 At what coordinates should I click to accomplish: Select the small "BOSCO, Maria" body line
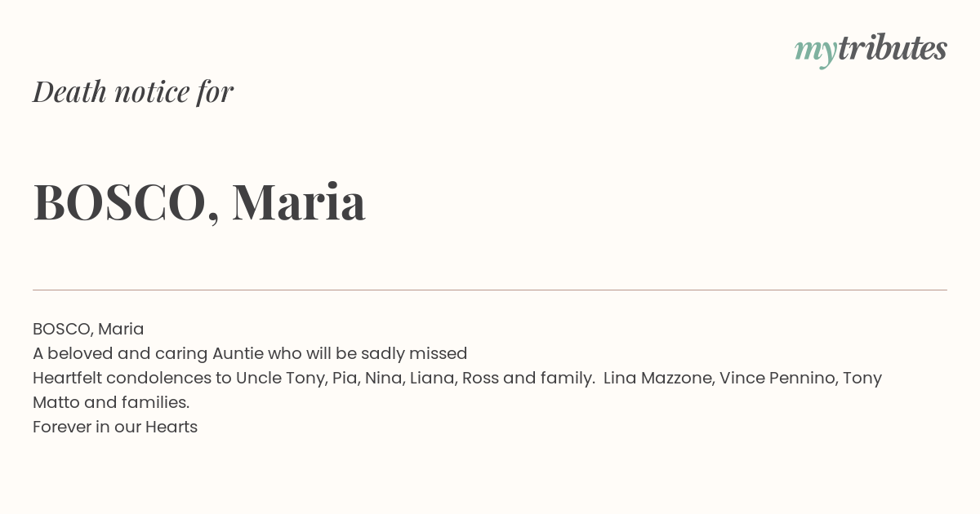tap(88, 330)
